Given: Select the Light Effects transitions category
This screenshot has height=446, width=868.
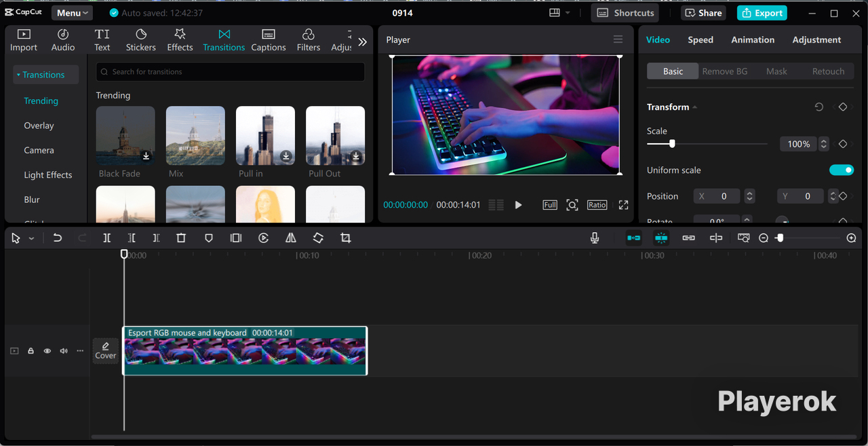Looking at the screenshot, I should [48, 175].
